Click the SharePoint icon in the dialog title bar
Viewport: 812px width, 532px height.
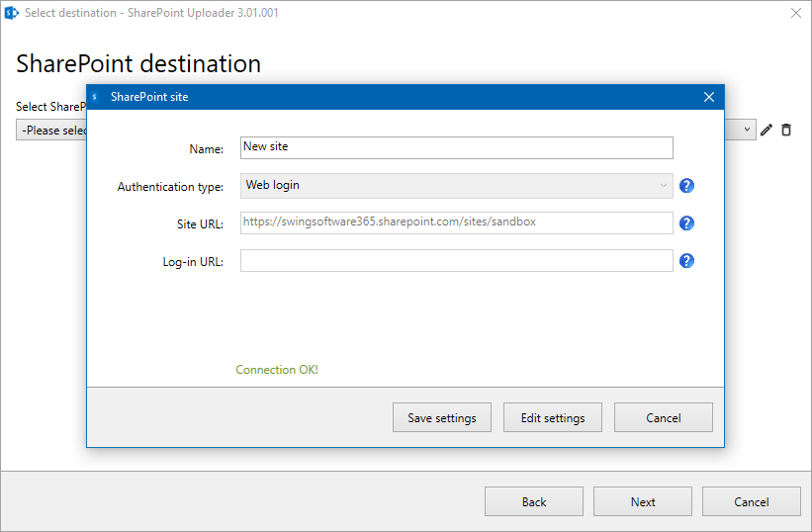click(x=96, y=97)
